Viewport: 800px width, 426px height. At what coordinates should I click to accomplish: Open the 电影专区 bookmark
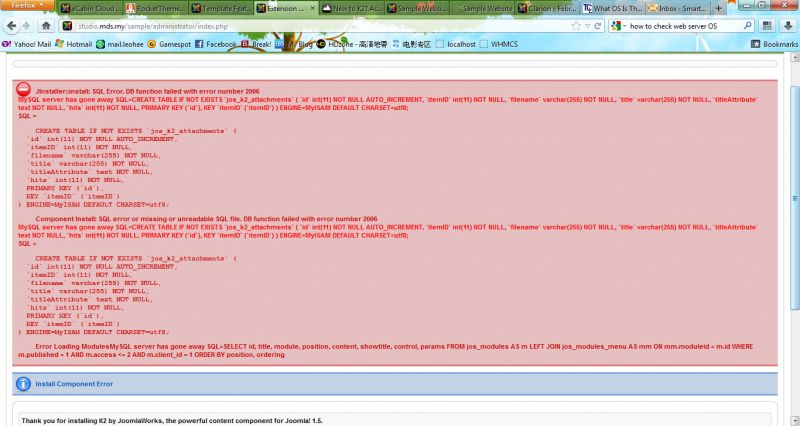click(411, 44)
